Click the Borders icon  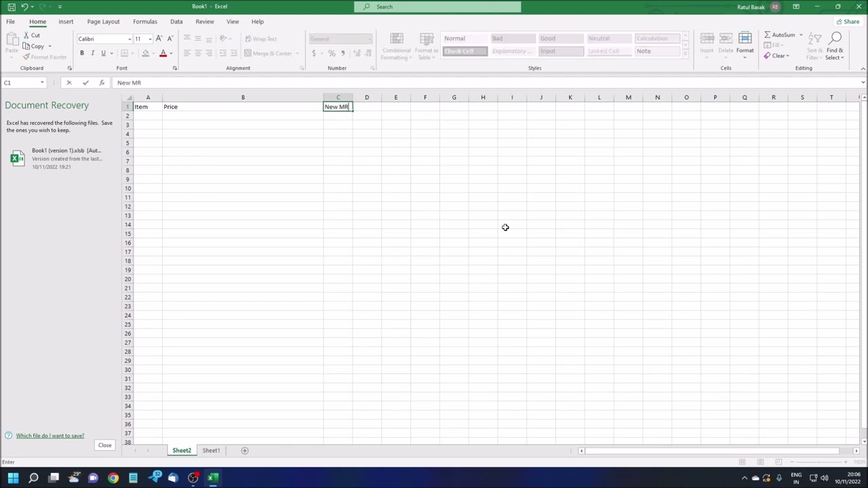[124, 53]
